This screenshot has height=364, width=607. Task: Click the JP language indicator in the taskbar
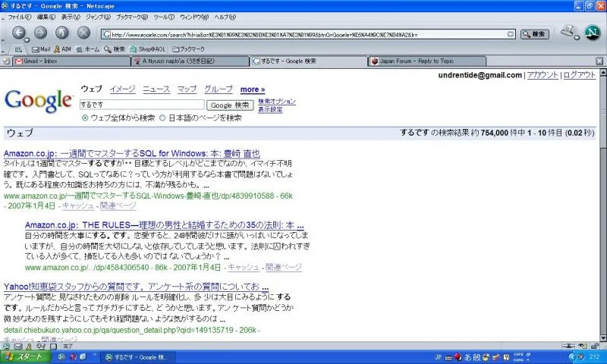pos(438,357)
